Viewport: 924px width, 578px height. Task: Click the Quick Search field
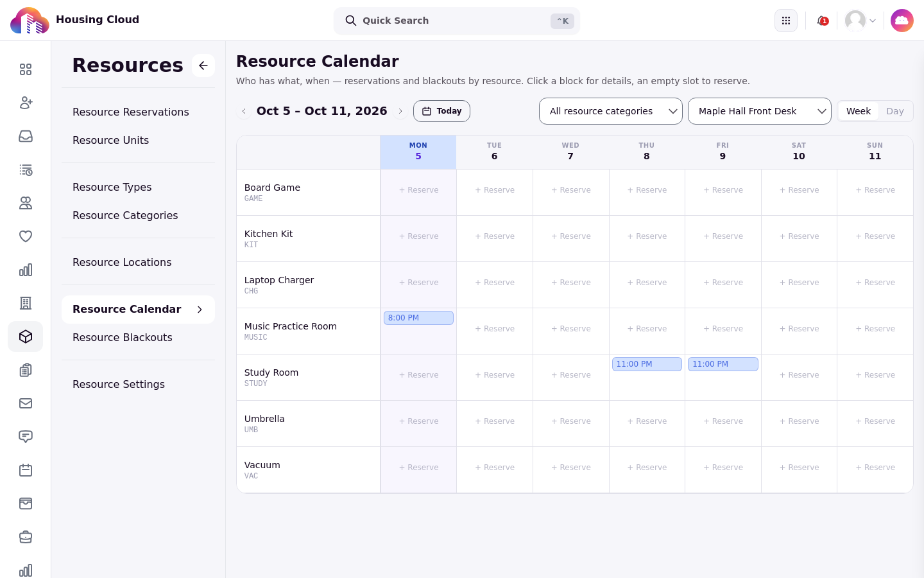457,21
